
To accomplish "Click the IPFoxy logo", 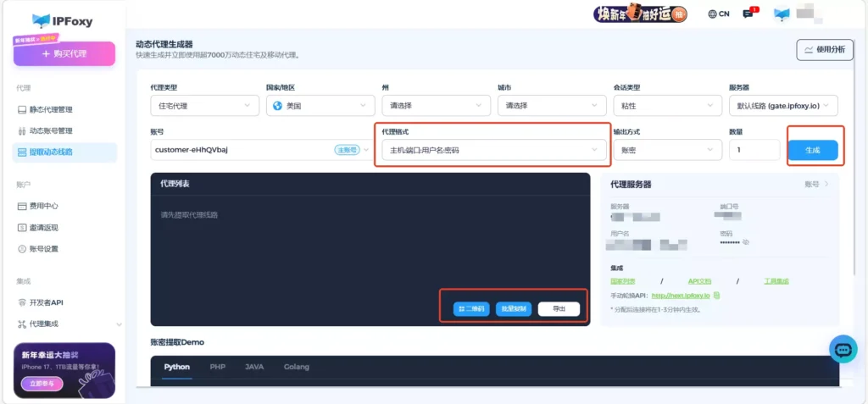I will pyautogui.click(x=64, y=20).
